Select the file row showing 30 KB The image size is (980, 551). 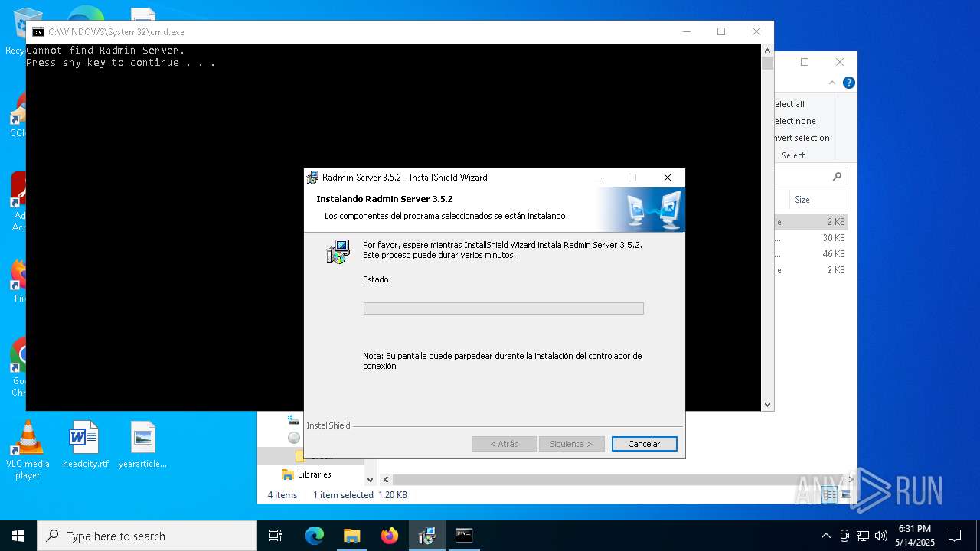coord(811,238)
